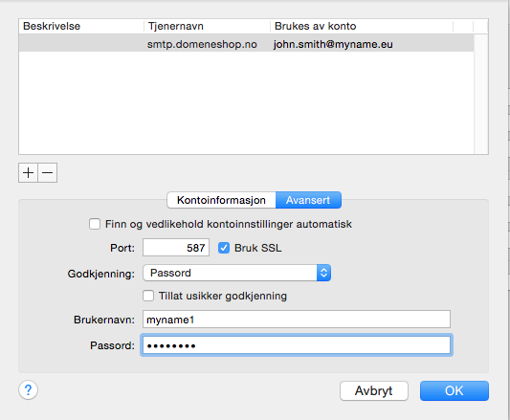510x420 pixels.
Task: Select the Avansert tab
Action: (308, 200)
